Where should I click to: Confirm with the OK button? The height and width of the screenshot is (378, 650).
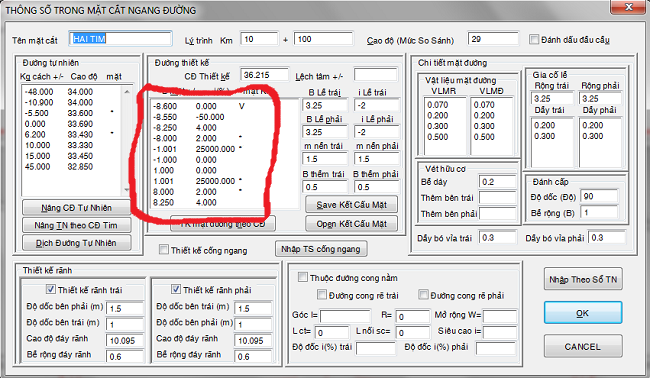(x=583, y=313)
